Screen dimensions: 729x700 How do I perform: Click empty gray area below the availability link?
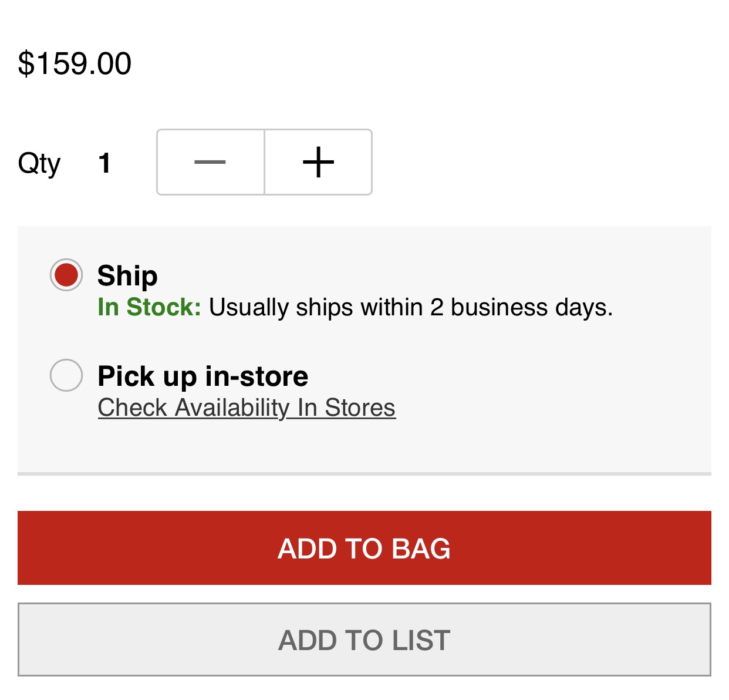coord(364,445)
